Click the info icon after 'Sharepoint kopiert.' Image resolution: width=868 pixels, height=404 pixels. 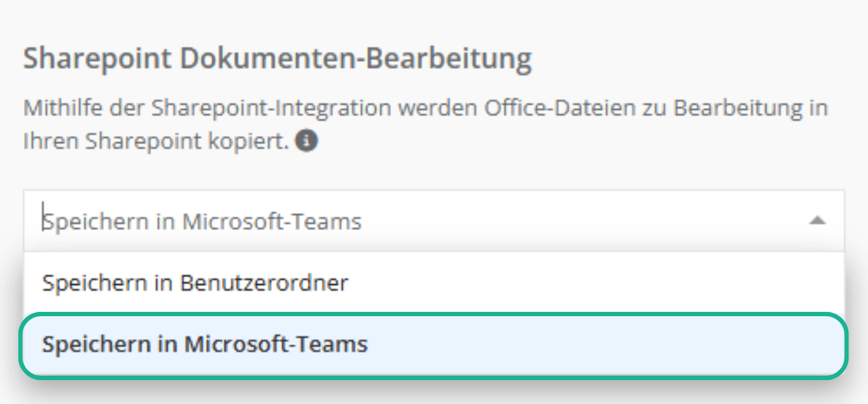click(x=306, y=141)
